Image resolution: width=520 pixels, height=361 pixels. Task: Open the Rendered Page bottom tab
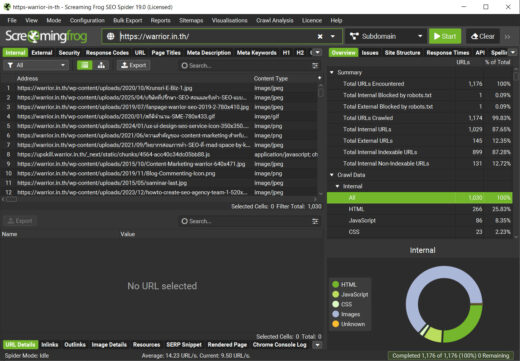click(x=227, y=345)
